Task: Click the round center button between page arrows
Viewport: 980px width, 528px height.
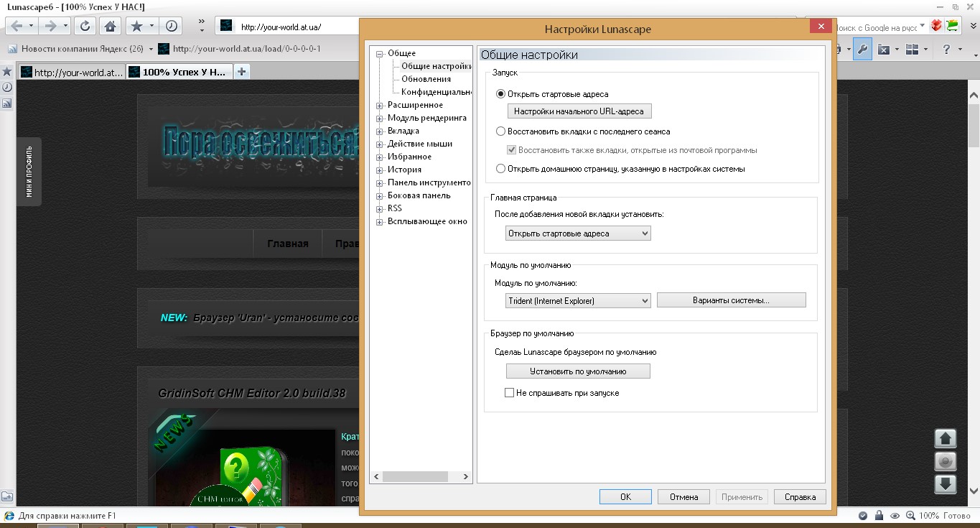Action: click(x=946, y=461)
